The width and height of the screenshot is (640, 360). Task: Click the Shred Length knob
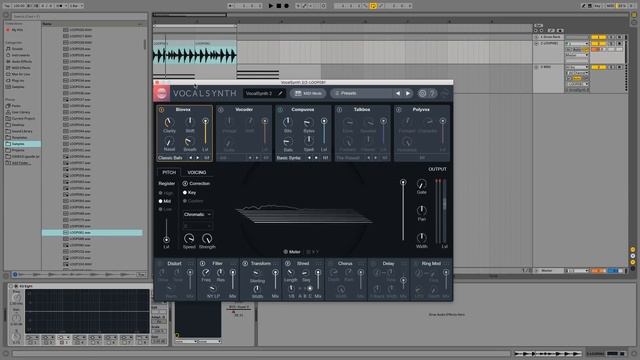pos(290,273)
